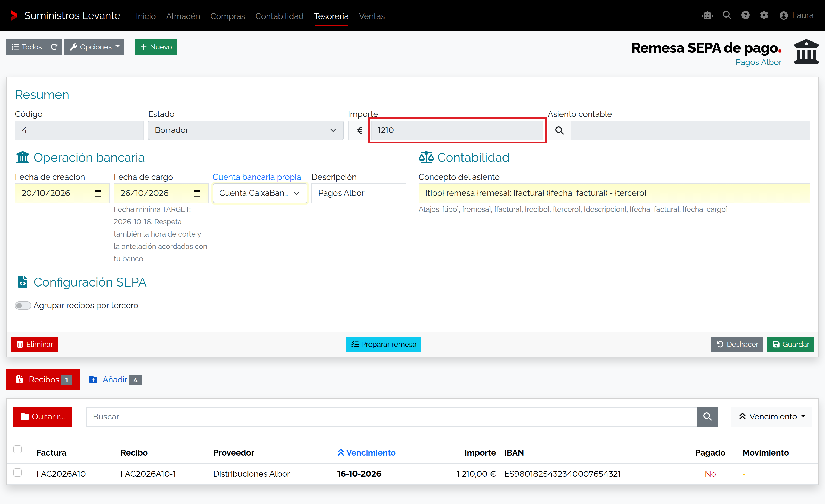Open the Fecha de cargo calendar picker
825x504 pixels.
[197, 193]
